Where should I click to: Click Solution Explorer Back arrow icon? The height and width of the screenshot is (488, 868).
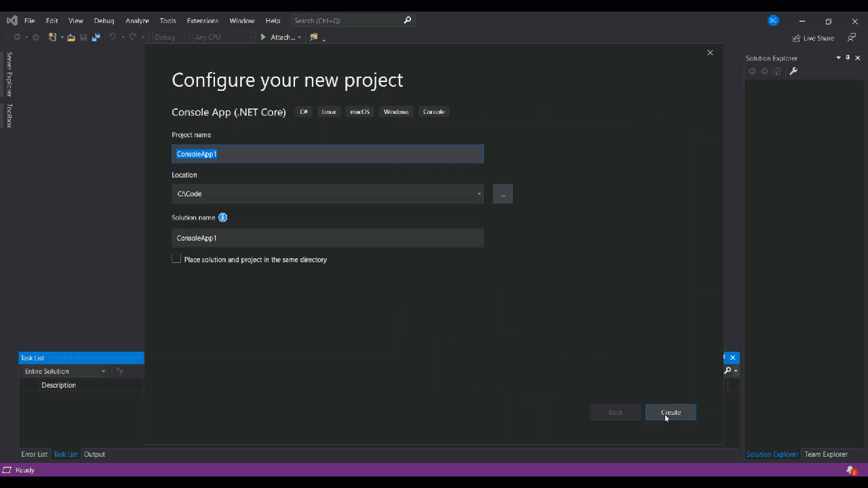752,71
